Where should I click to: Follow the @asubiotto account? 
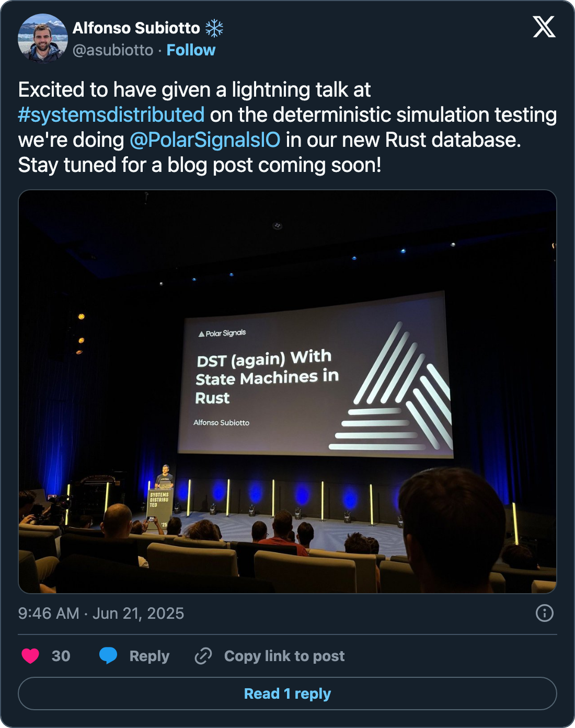(191, 50)
